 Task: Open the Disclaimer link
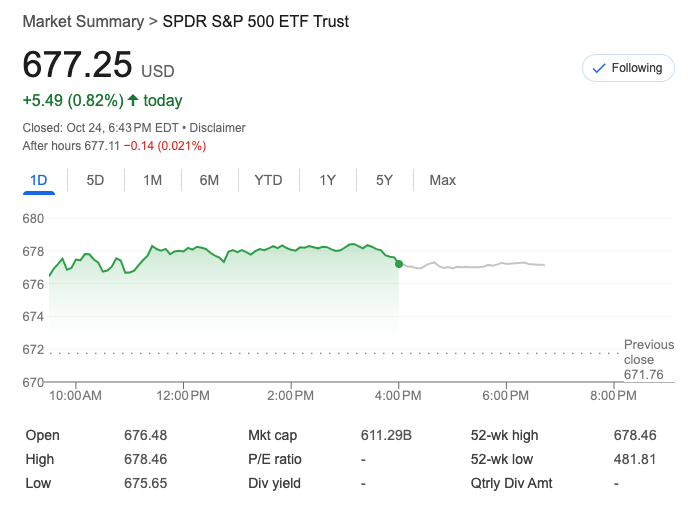(218, 128)
